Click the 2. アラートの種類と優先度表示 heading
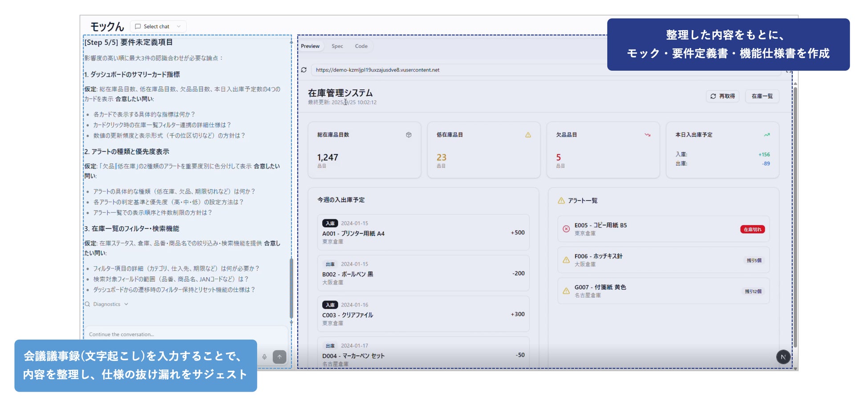Viewport: 868px width, 405px height. click(x=127, y=152)
